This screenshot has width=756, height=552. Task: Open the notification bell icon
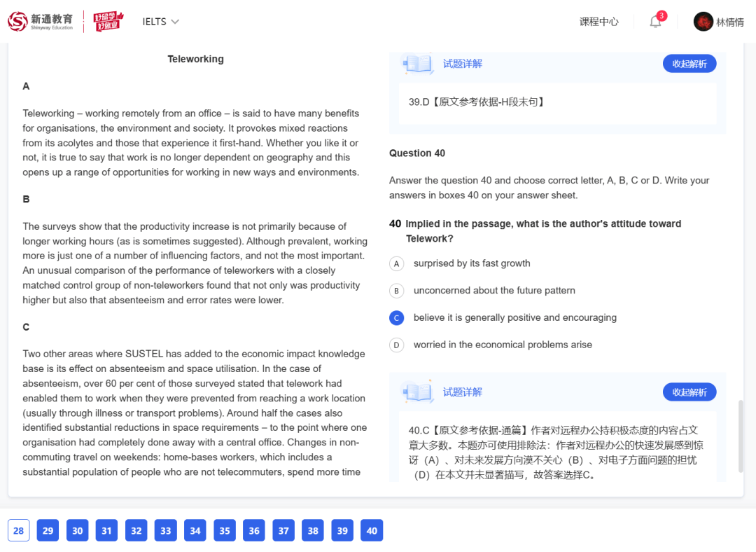point(655,22)
